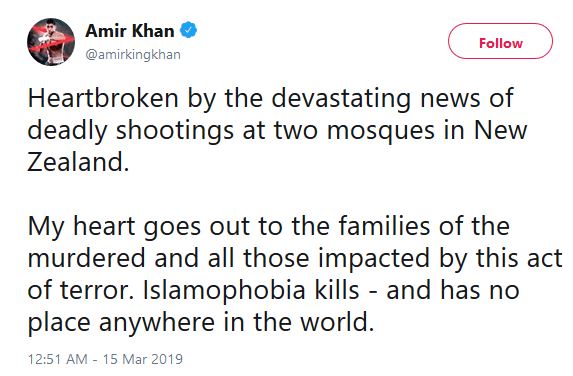
Task: Click the @amirkingkhan handle
Action: (133, 54)
